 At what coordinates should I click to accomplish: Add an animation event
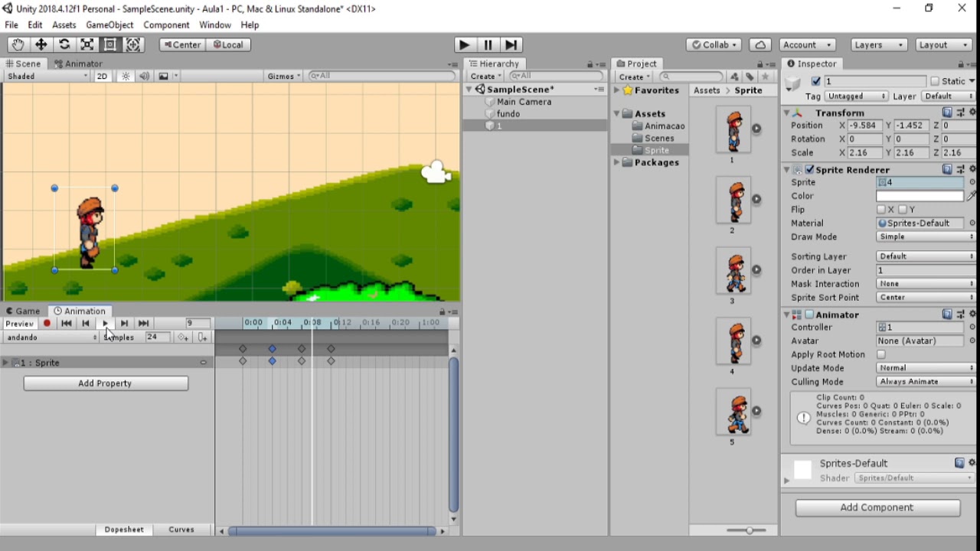202,337
